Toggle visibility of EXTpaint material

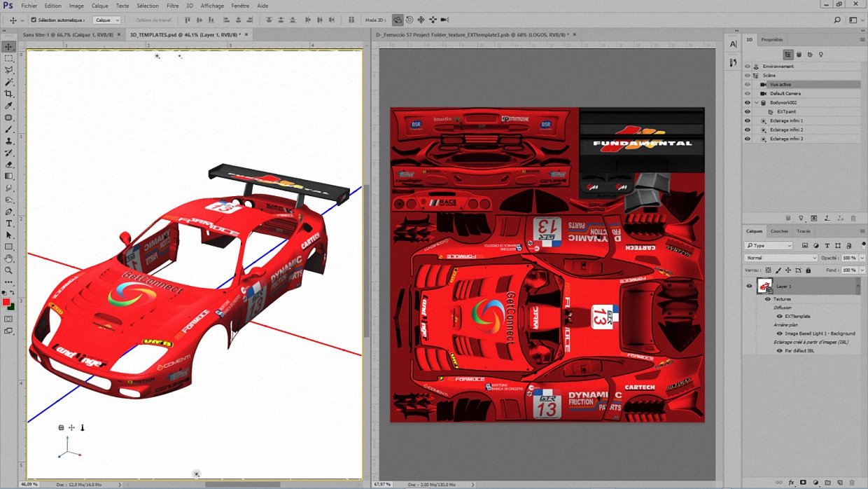point(747,111)
